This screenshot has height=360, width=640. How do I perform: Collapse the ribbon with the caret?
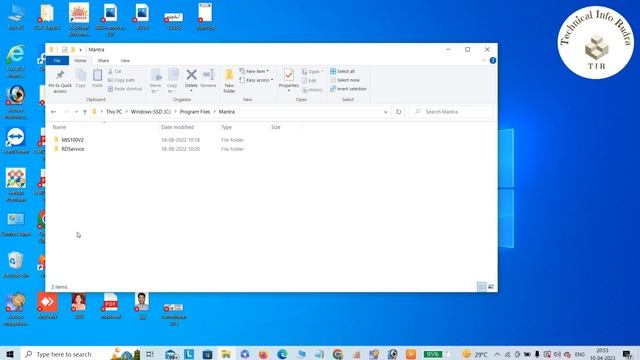(x=484, y=60)
